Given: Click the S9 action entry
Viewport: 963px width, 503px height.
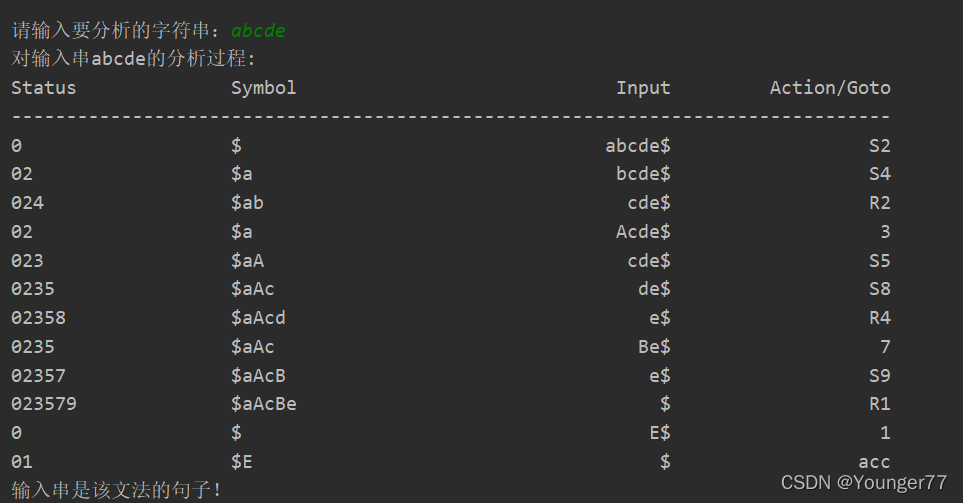Looking at the screenshot, I should coord(879,375).
